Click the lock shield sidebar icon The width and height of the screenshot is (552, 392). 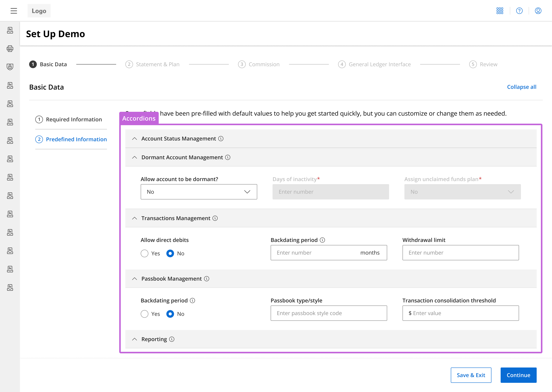10,67
